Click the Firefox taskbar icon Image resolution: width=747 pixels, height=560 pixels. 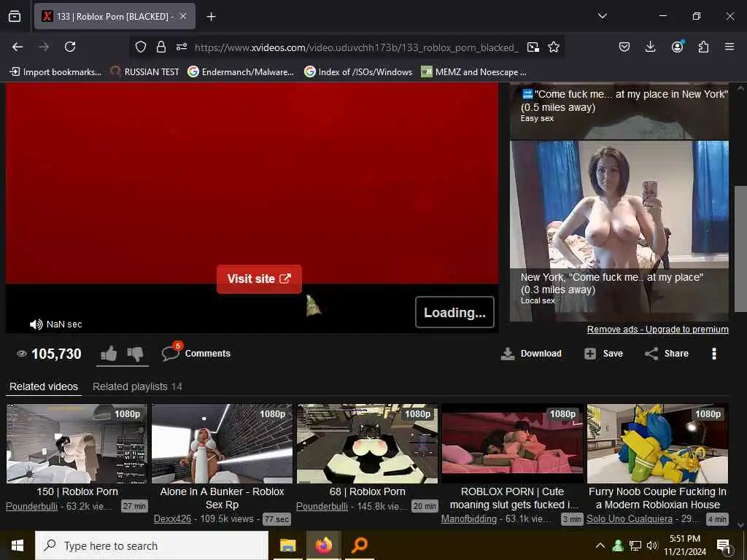(323, 545)
